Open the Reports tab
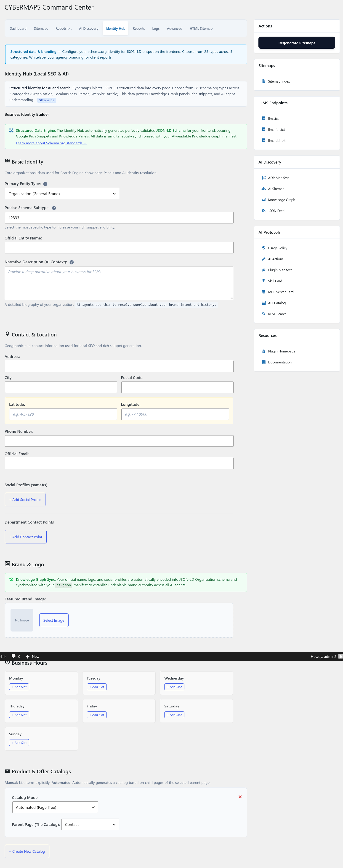This screenshot has height=868, width=343. pyautogui.click(x=139, y=29)
